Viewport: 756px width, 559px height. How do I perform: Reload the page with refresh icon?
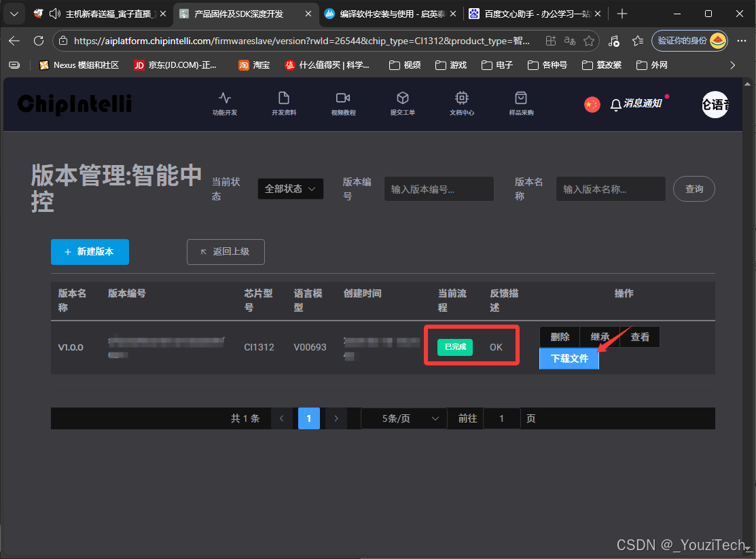[39, 41]
